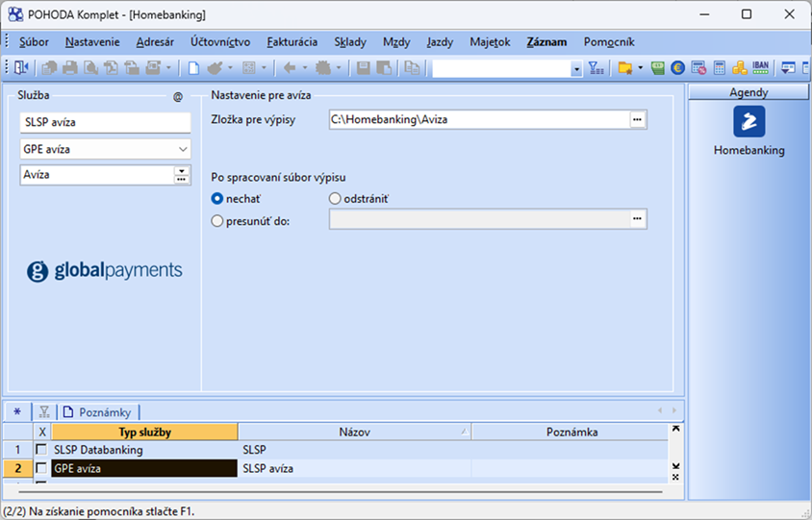Viewport: 812px width, 520px height.
Task: Click the dropdown panel window toolbar icon
Action: [x=788, y=68]
